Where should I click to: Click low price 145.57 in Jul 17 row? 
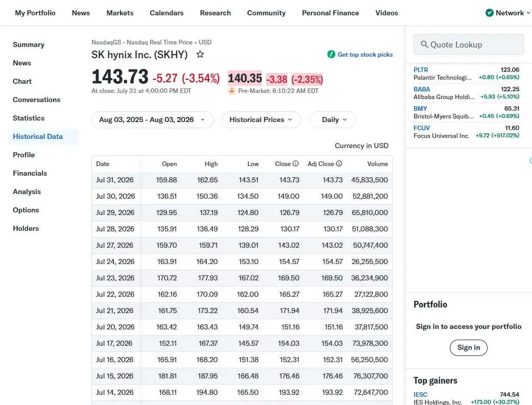tap(248, 343)
